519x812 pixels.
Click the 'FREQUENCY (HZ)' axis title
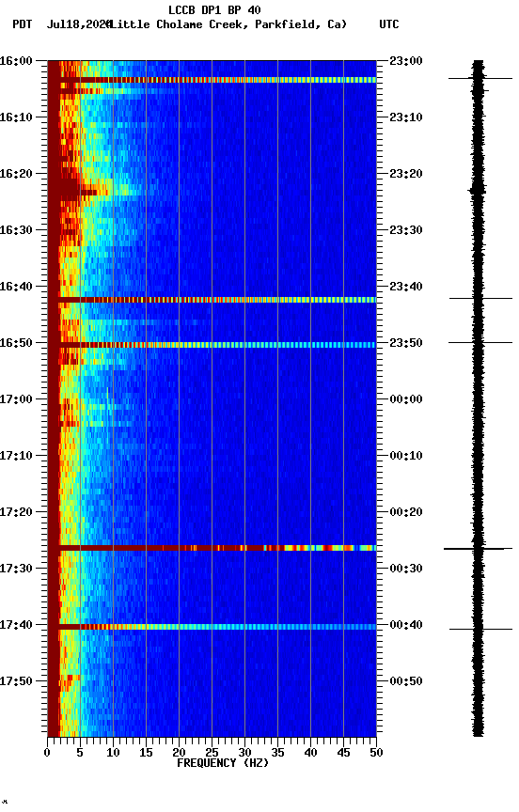click(223, 763)
